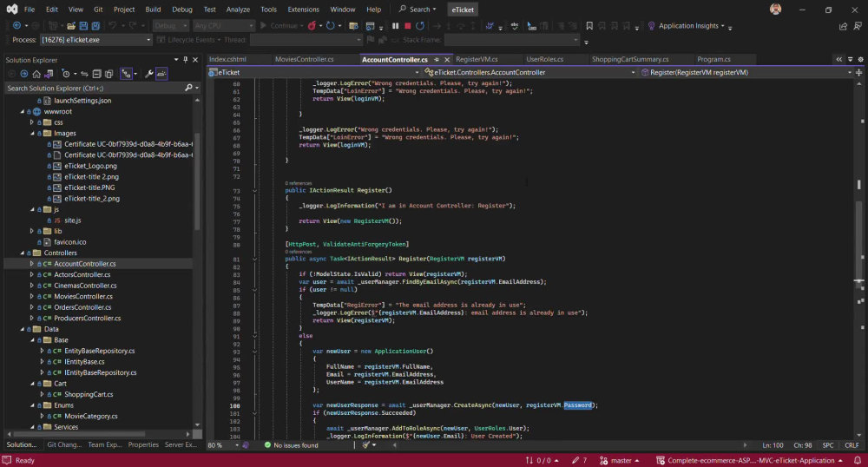Click the Restart debugging icon
This screenshot has width=868, height=467.
pyautogui.click(x=420, y=25)
